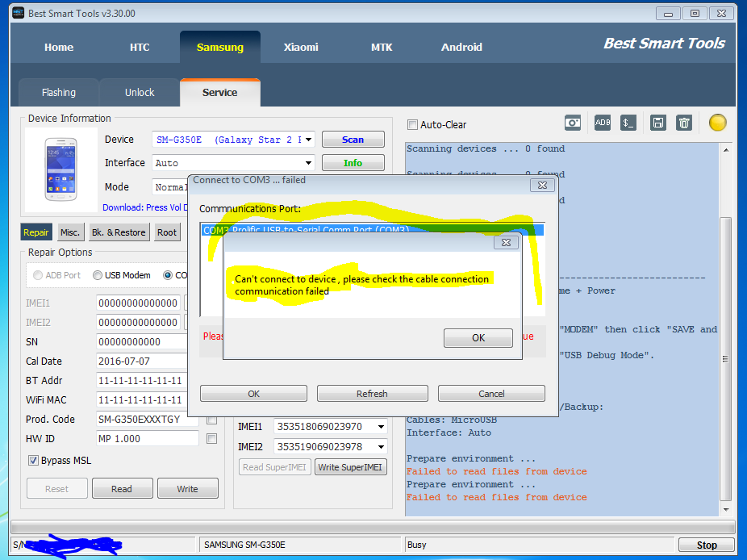The width and height of the screenshot is (747, 560).
Task: Open the Misc. section tab
Action: 70,232
